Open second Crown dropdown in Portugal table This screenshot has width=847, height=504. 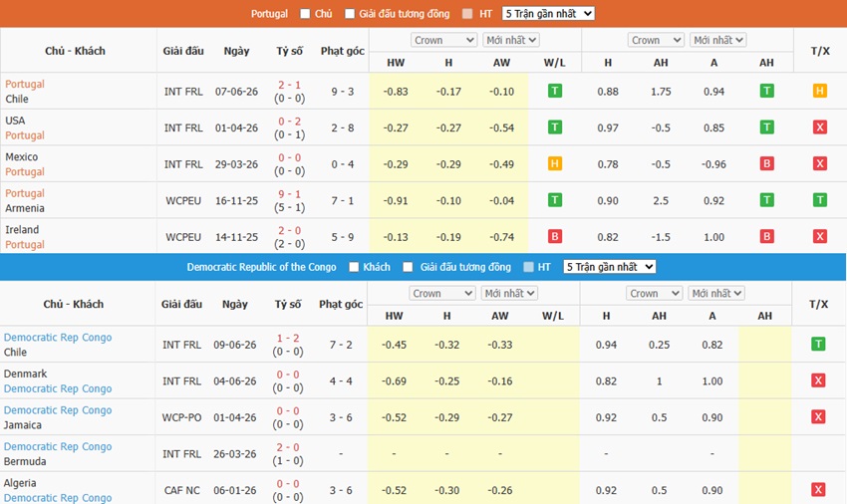click(656, 40)
